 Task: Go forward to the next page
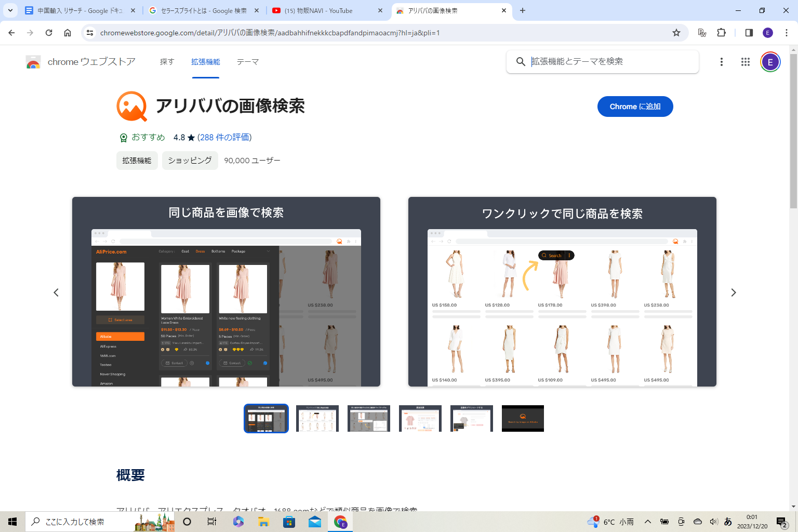click(x=30, y=33)
